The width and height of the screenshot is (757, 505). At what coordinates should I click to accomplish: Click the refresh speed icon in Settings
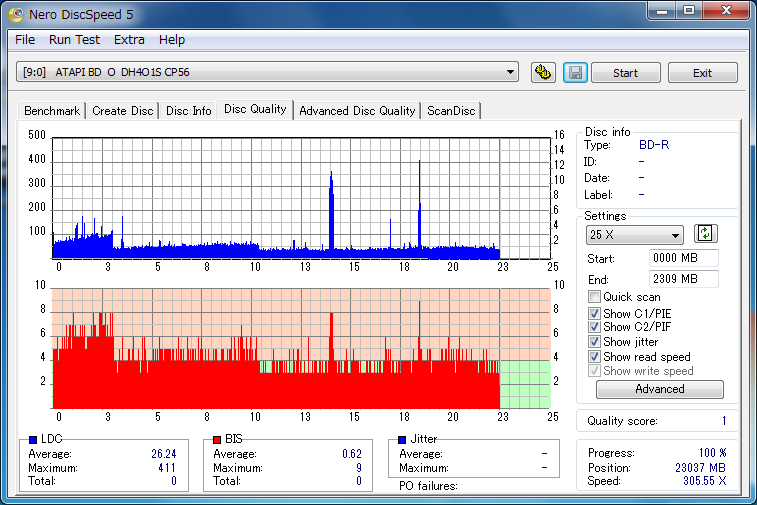tap(705, 234)
